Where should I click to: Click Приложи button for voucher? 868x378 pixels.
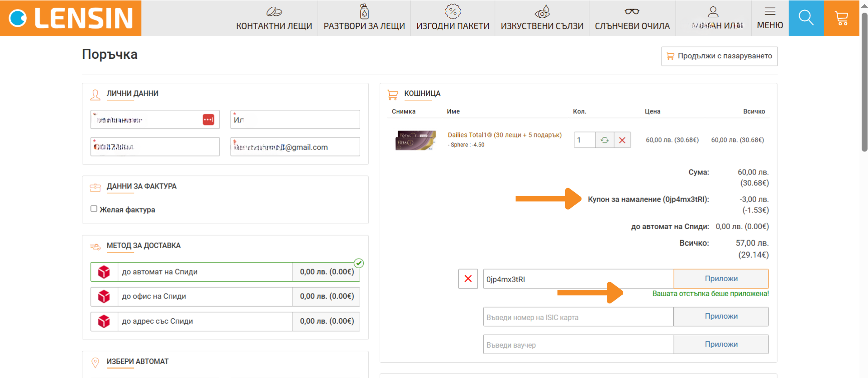[x=721, y=345]
